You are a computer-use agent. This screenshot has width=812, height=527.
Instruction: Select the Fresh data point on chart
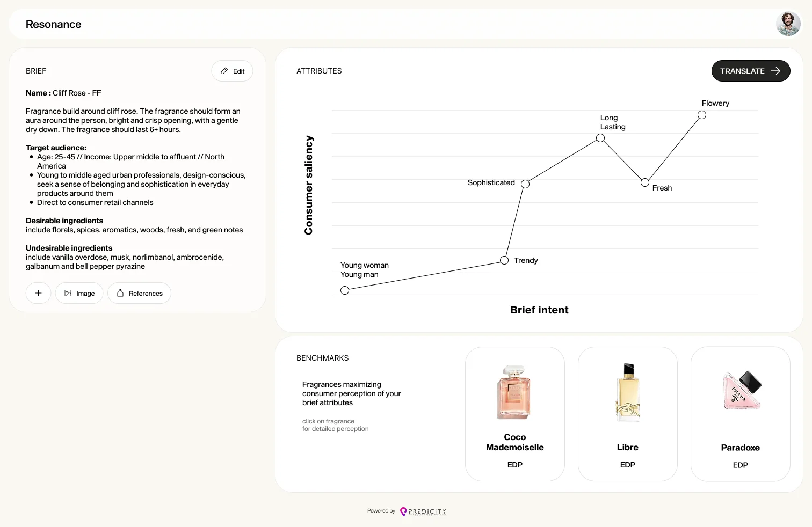[645, 182]
